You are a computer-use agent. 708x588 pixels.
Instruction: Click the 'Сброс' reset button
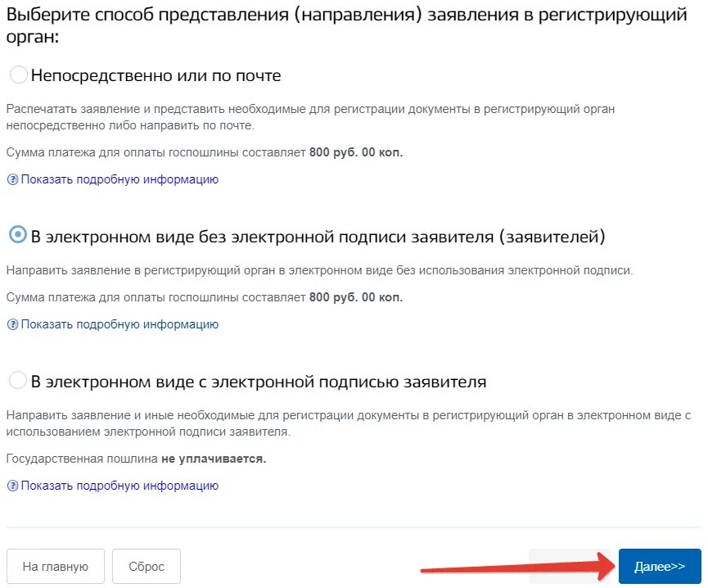(147, 567)
